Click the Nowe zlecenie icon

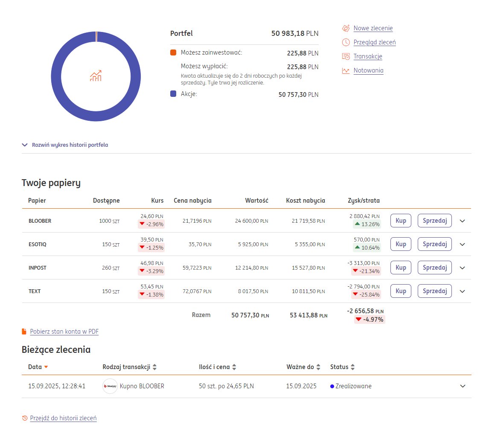[x=346, y=28]
